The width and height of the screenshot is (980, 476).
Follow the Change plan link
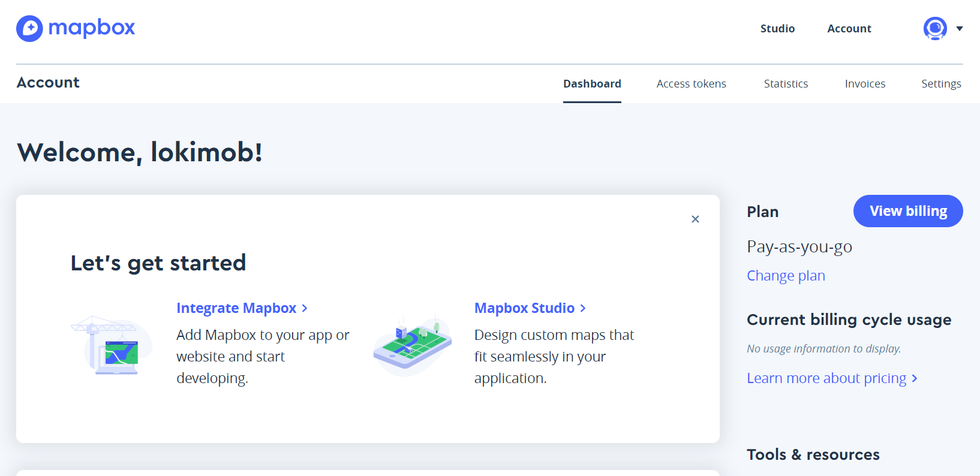point(786,276)
